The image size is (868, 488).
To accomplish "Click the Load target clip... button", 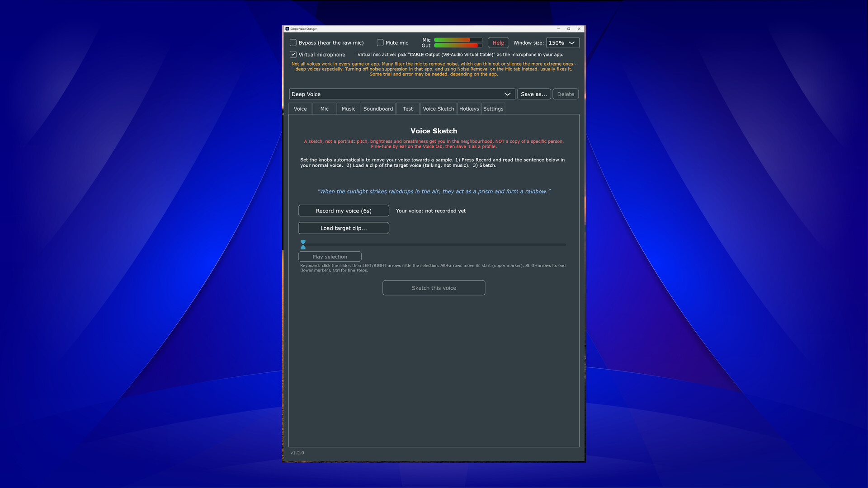I will [x=344, y=228].
